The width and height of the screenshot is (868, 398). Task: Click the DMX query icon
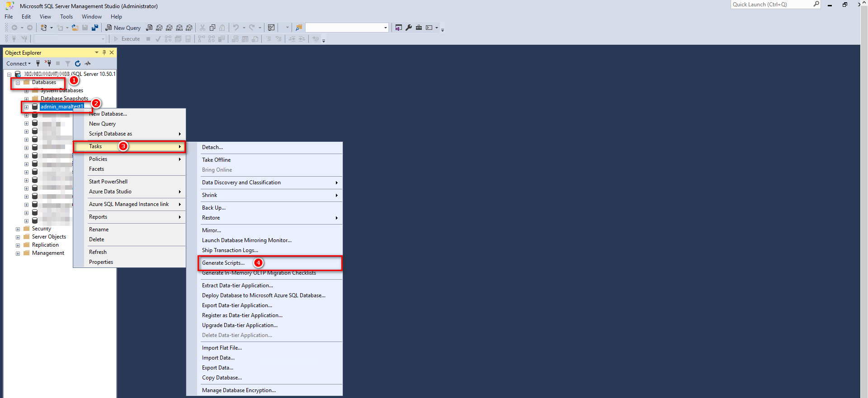[x=169, y=28]
